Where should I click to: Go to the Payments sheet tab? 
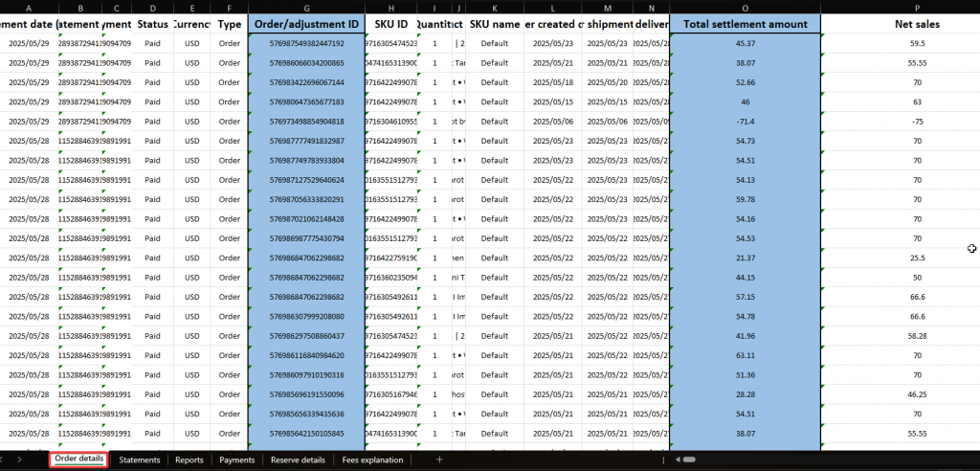click(x=236, y=460)
